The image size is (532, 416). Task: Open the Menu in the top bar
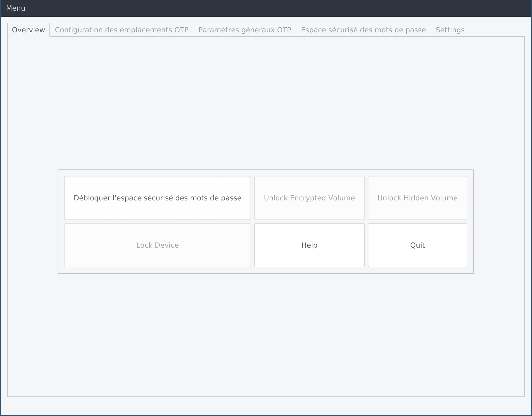[15, 8]
